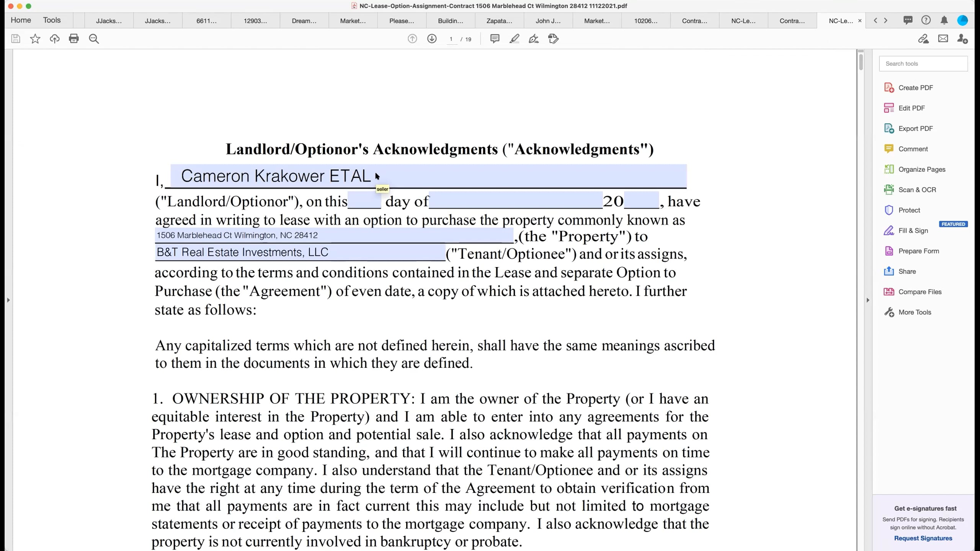Print the document
This screenshot has height=551, width=980.
pos(74,39)
